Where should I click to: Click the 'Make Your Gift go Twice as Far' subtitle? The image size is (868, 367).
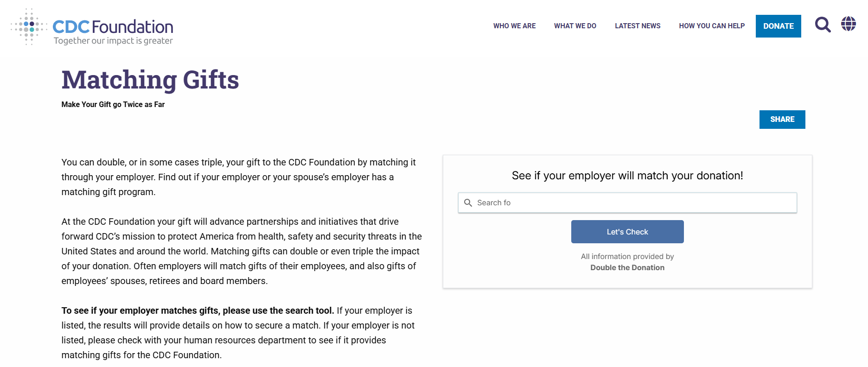[113, 105]
